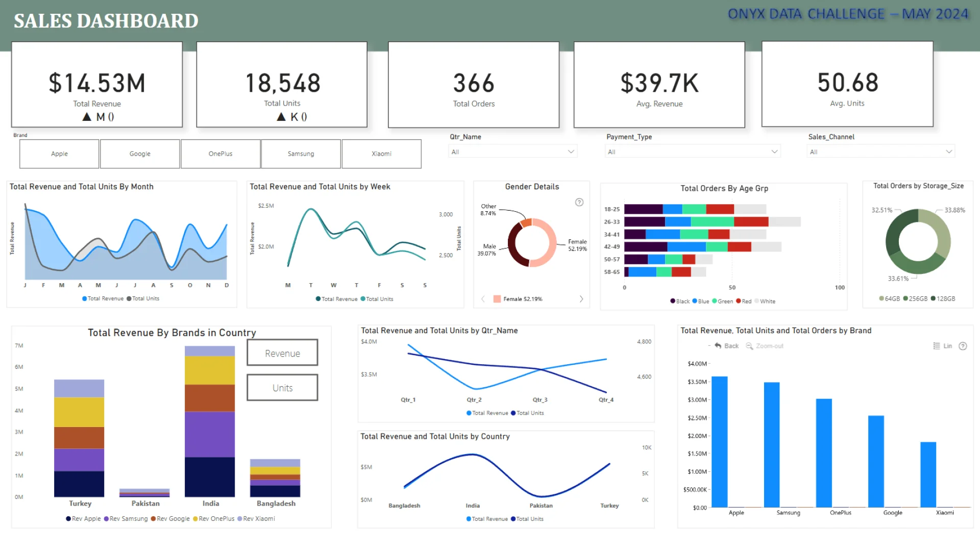The height and width of the screenshot is (551, 980).
Task: Click the Apple bar in Brand chart
Action: [719, 441]
